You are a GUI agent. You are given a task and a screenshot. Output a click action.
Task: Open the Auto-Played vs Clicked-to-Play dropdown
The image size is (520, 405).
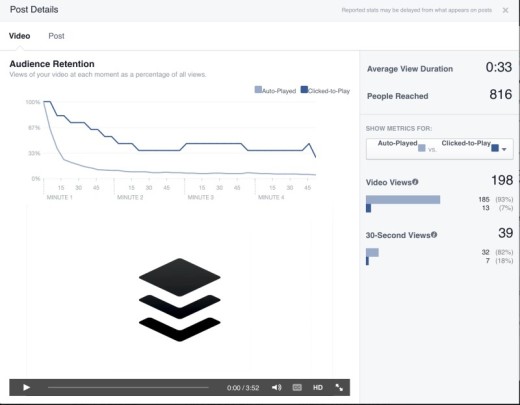(439, 149)
